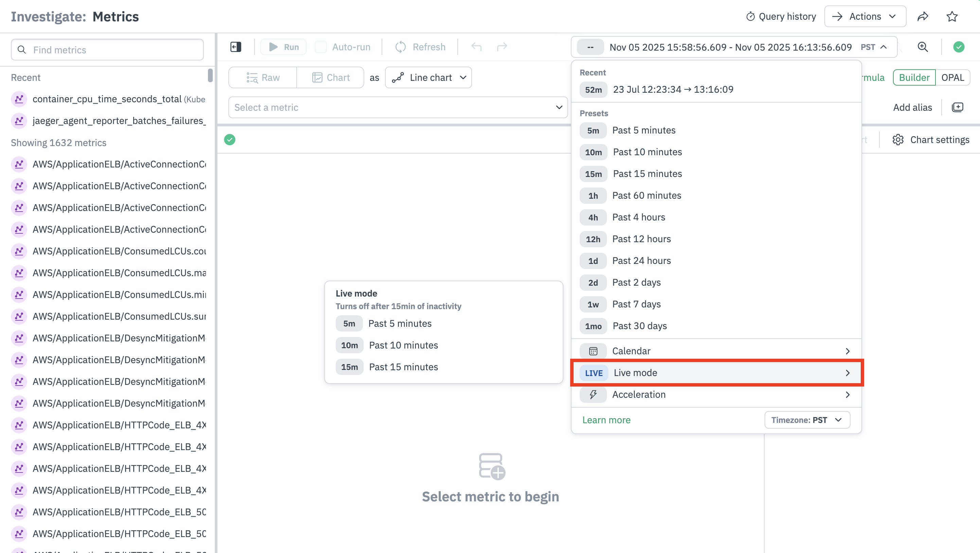Star this page as favorite
The height and width of the screenshot is (553, 980).
tap(952, 16)
